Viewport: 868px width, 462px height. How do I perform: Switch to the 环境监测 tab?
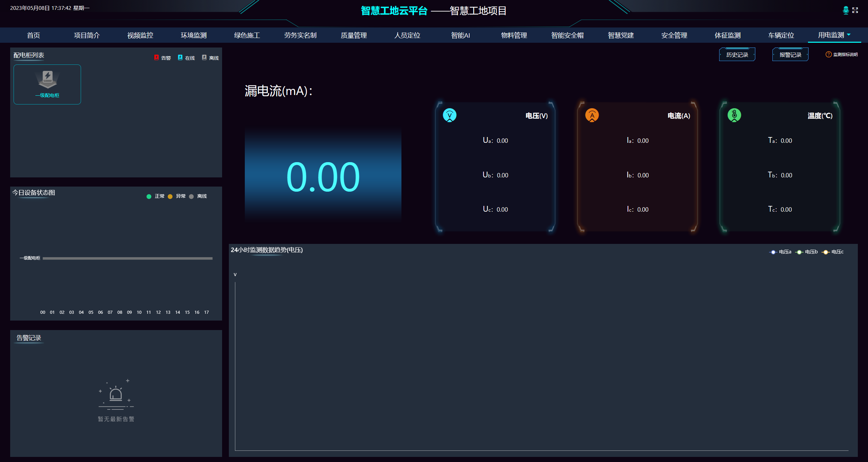194,35
